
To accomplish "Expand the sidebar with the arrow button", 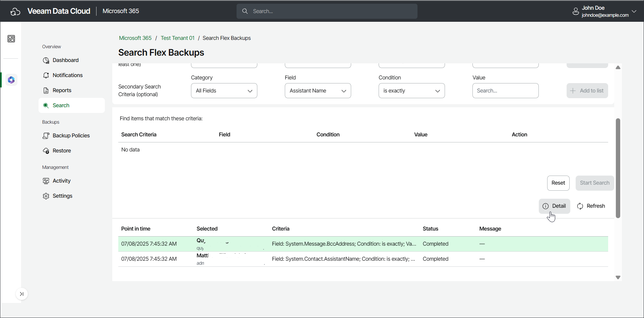I will tap(21, 294).
